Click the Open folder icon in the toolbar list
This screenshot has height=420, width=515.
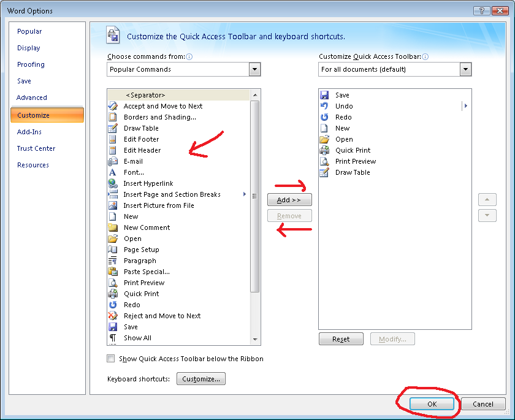(324, 139)
